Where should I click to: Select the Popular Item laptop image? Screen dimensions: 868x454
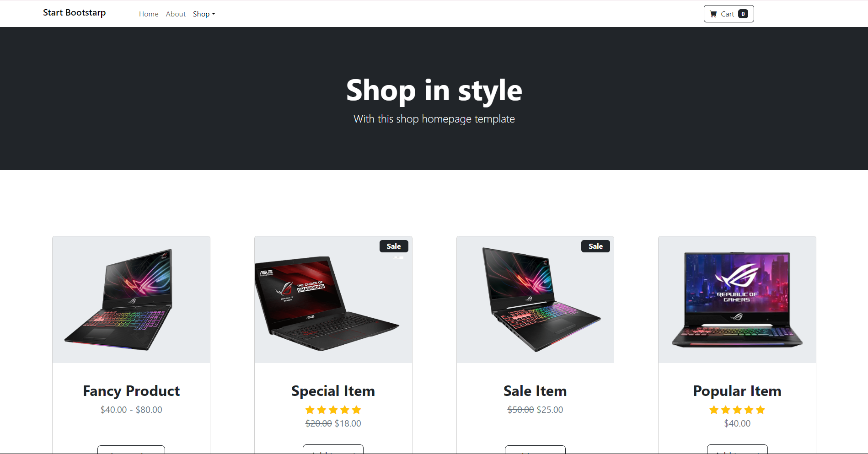click(737, 299)
